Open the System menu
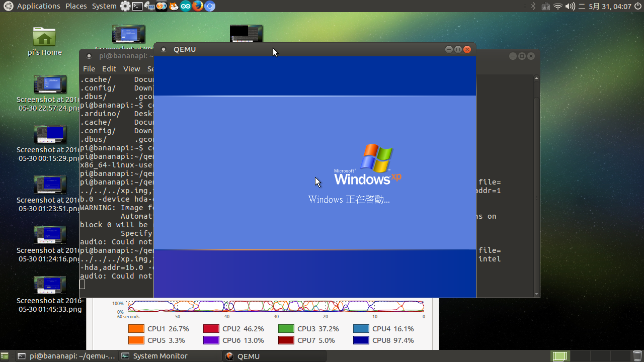The height and width of the screenshot is (362, 644). (x=104, y=6)
